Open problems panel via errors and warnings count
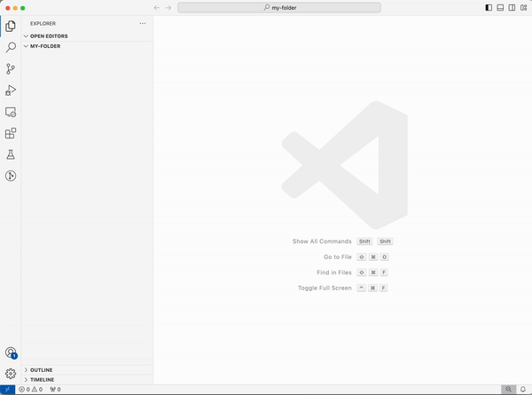Viewport: 532px width, 395px height. point(30,389)
